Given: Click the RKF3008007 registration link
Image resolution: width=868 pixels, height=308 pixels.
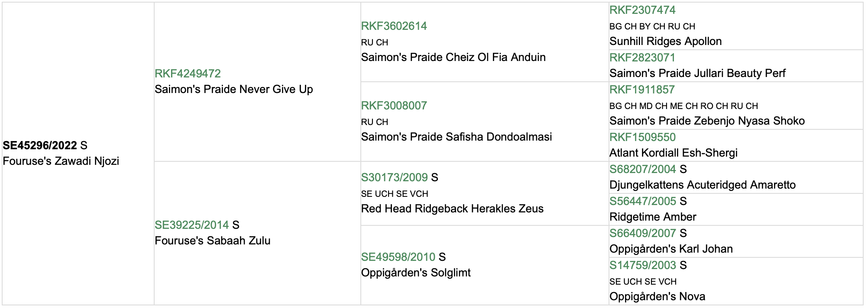Looking at the screenshot, I should tap(394, 106).
